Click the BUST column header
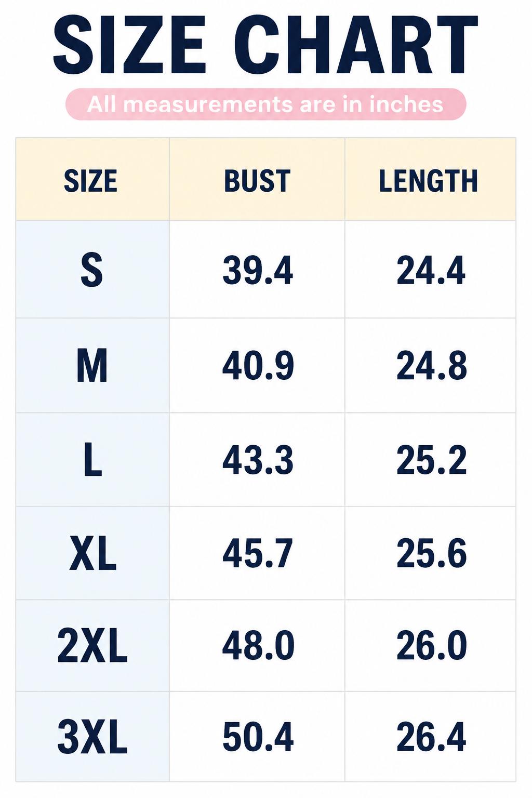This screenshot has width=532, height=798. (x=257, y=181)
